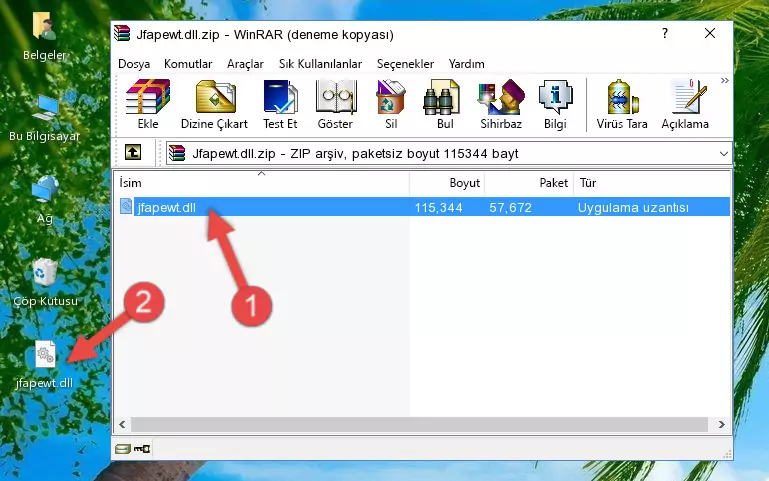Image resolution: width=769 pixels, height=481 pixels.
Task: Sort by Boyut column header
Action: tap(447, 183)
